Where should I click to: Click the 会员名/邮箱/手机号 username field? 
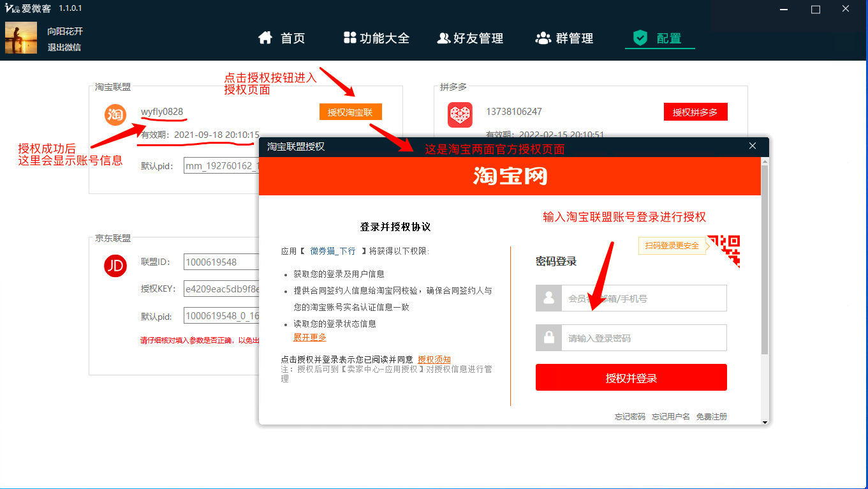[644, 298]
